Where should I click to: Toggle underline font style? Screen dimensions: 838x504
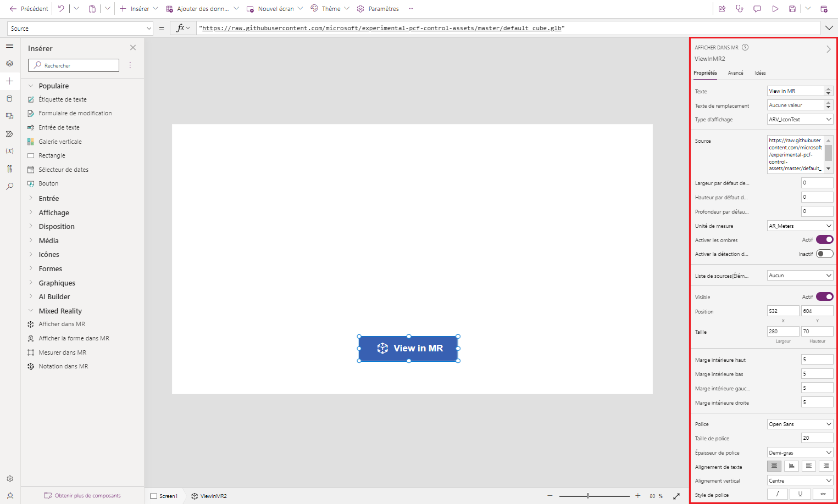(x=800, y=494)
